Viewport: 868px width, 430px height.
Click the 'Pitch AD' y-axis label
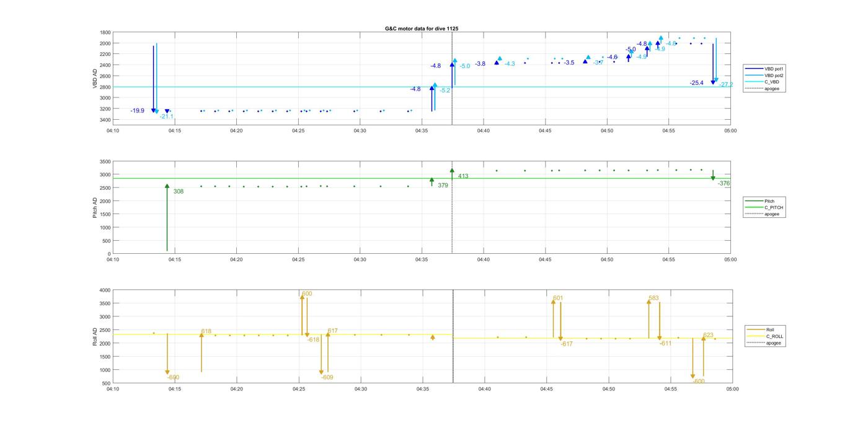tap(95, 208)
